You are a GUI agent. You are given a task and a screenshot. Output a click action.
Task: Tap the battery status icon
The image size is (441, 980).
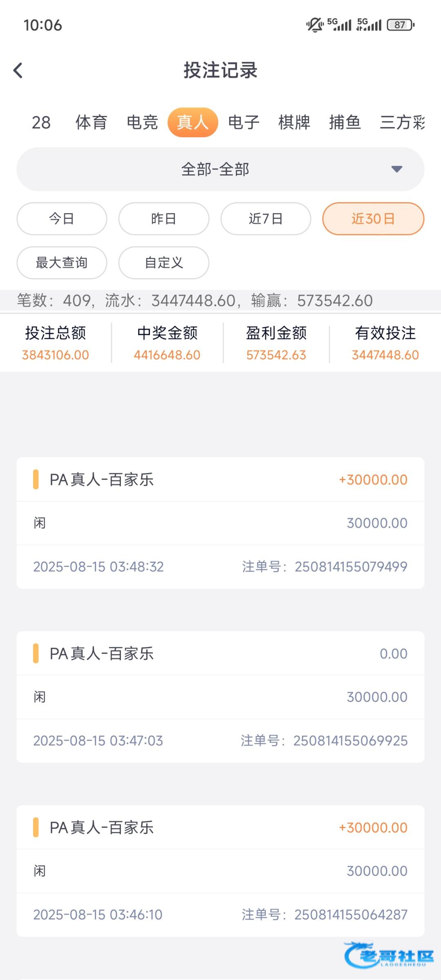click(401, 25)
